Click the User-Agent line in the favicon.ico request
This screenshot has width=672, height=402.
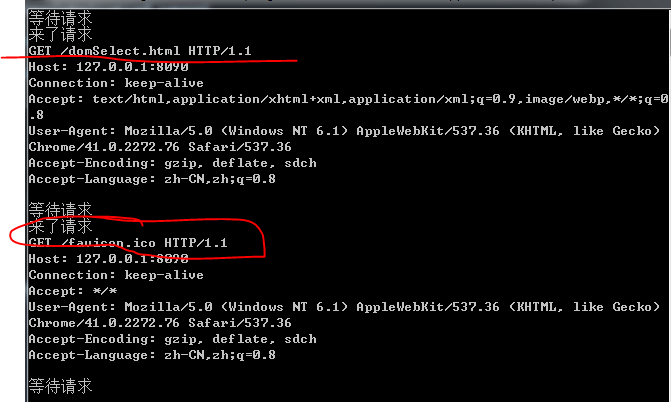(344, 307)
